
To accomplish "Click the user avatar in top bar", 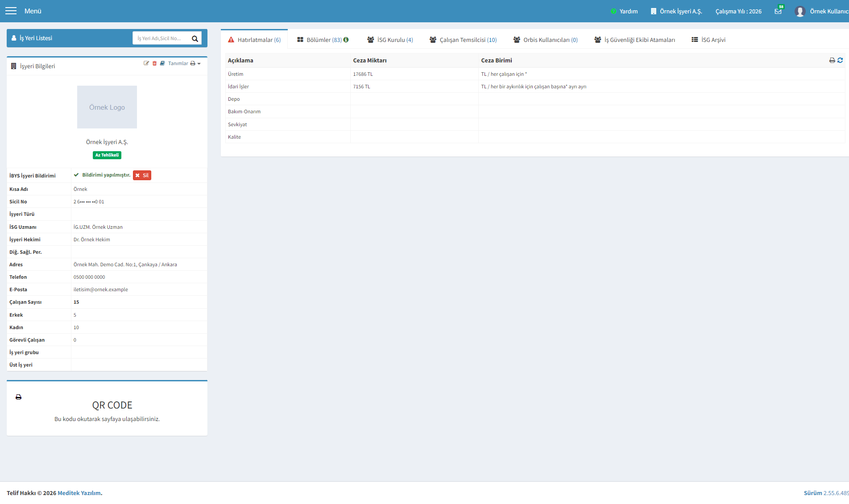I will pyautogui.click(x=800, y=11).
